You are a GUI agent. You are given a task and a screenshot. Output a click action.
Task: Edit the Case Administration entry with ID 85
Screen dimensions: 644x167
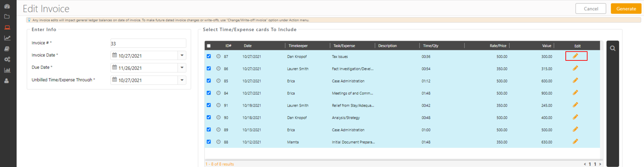coord(575,80)
